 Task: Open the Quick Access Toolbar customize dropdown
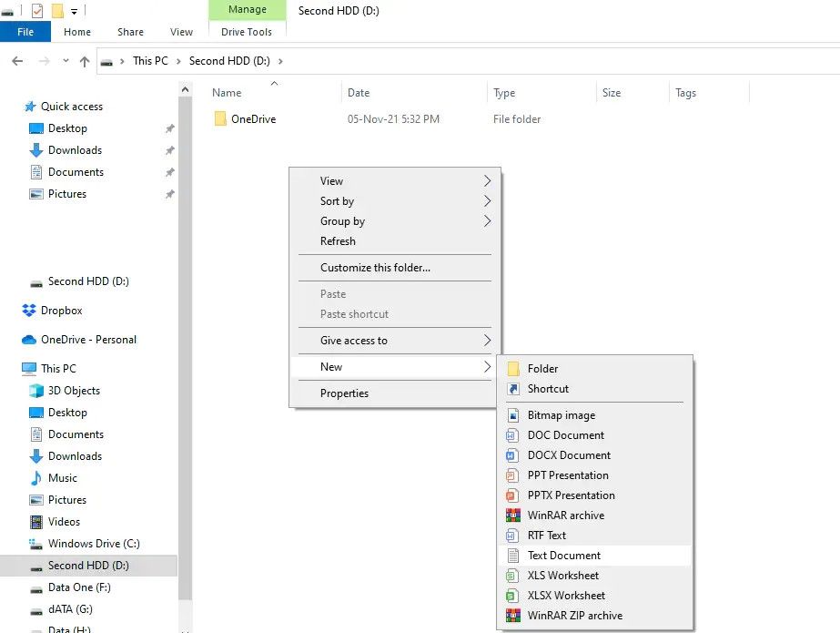(72, 10)
